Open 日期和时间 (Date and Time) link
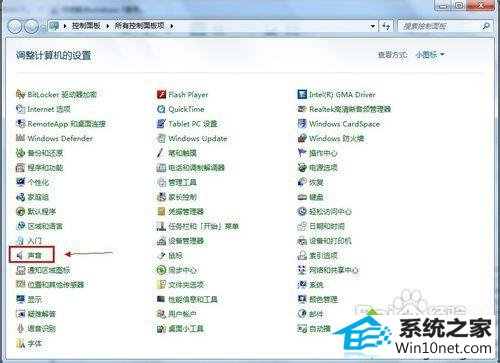Screen dimensions: 500x363 pos(327,226)
